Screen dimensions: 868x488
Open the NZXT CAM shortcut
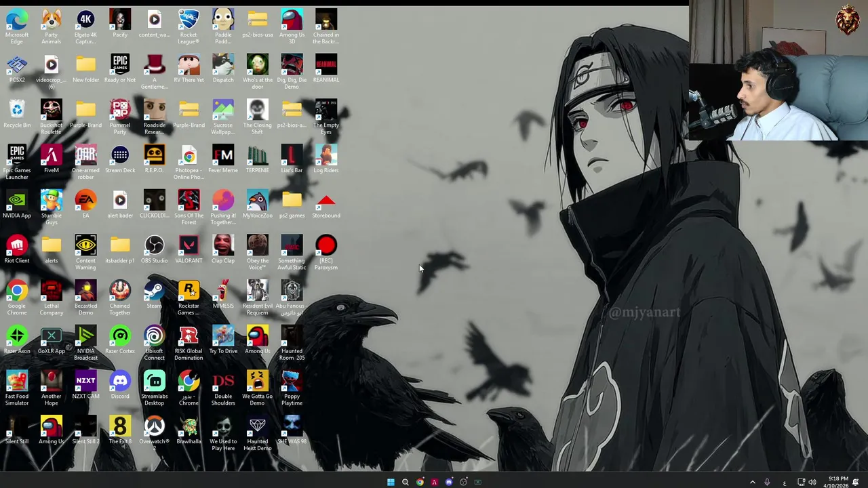(85, 386)
